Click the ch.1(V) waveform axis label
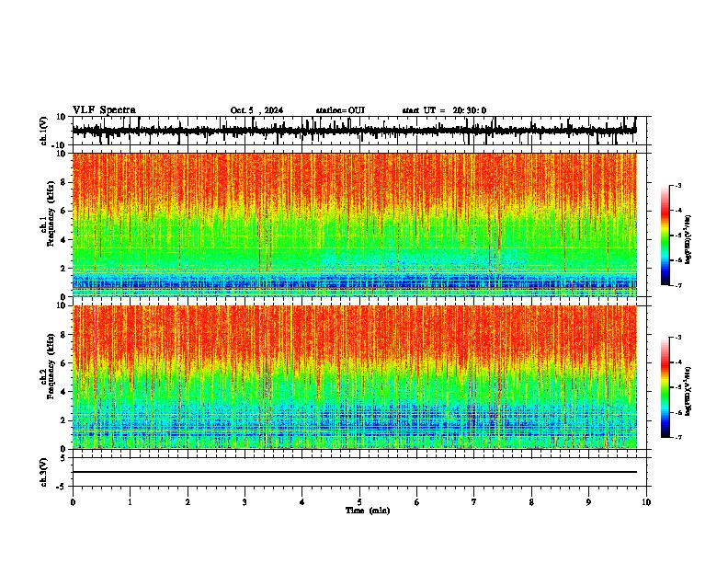Viewport: 728px width, 563px height. (x=44, y=131)
